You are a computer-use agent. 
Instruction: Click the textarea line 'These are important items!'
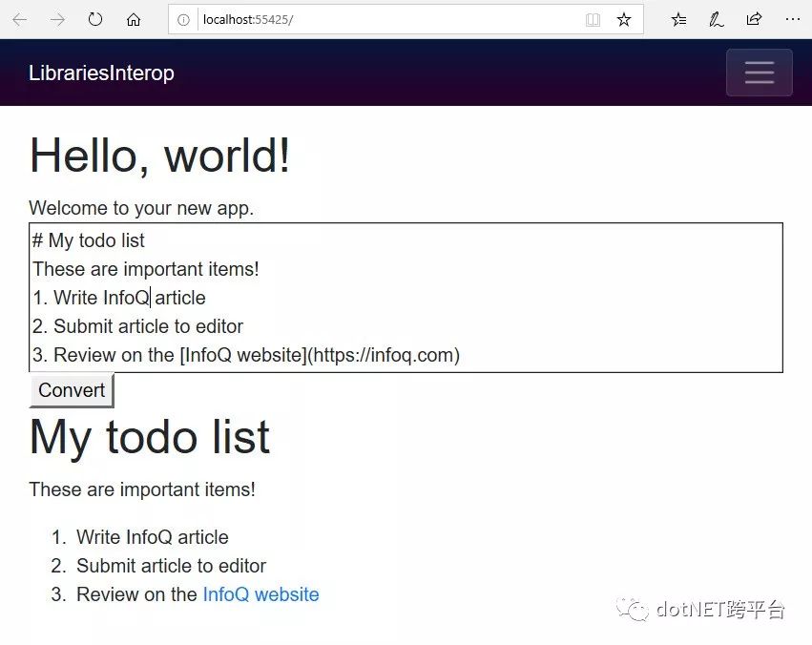(146, 269)
